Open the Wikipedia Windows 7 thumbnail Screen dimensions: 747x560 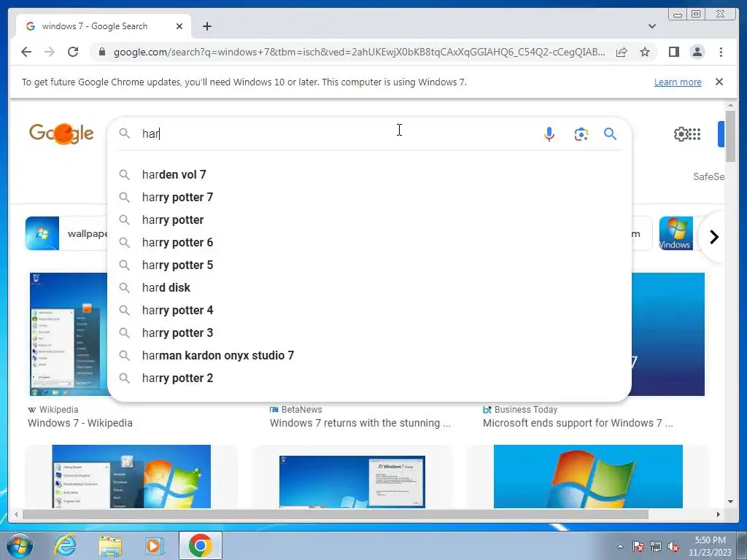click(x=68, y=334)
